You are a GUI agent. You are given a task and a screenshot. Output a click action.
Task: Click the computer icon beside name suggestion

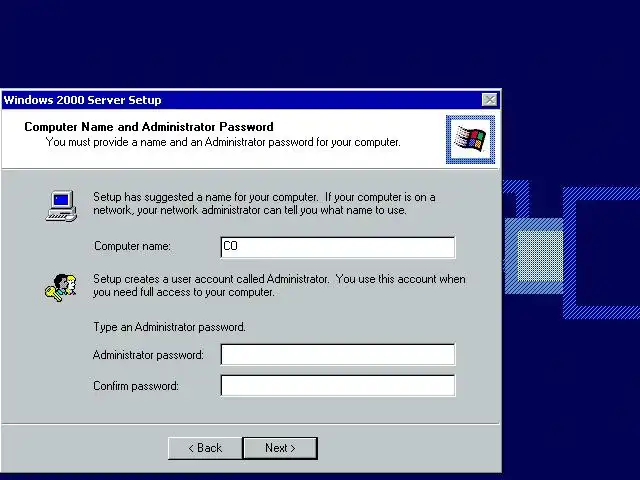click(x=61, y=206)
